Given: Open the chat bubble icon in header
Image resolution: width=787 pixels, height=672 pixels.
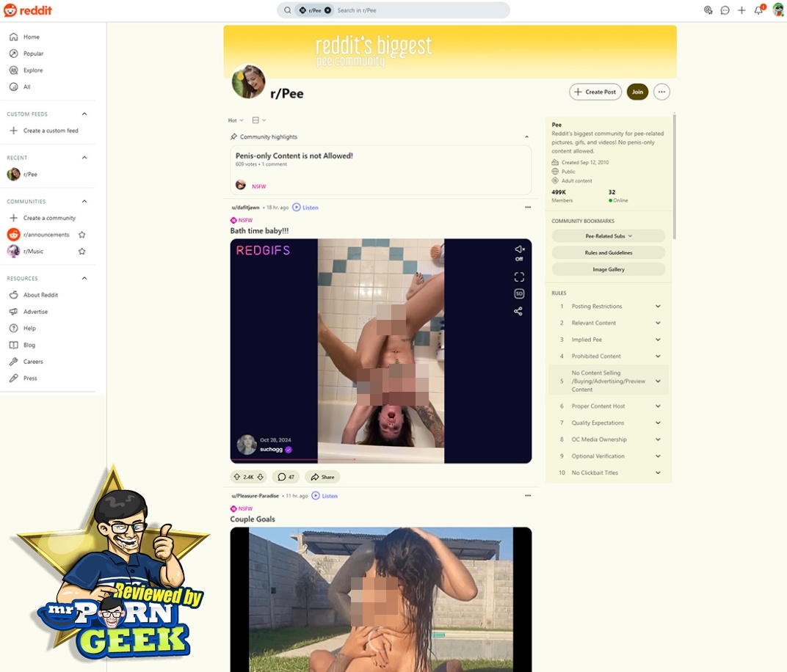Looking at the screenshot, I should pos(725,10).
